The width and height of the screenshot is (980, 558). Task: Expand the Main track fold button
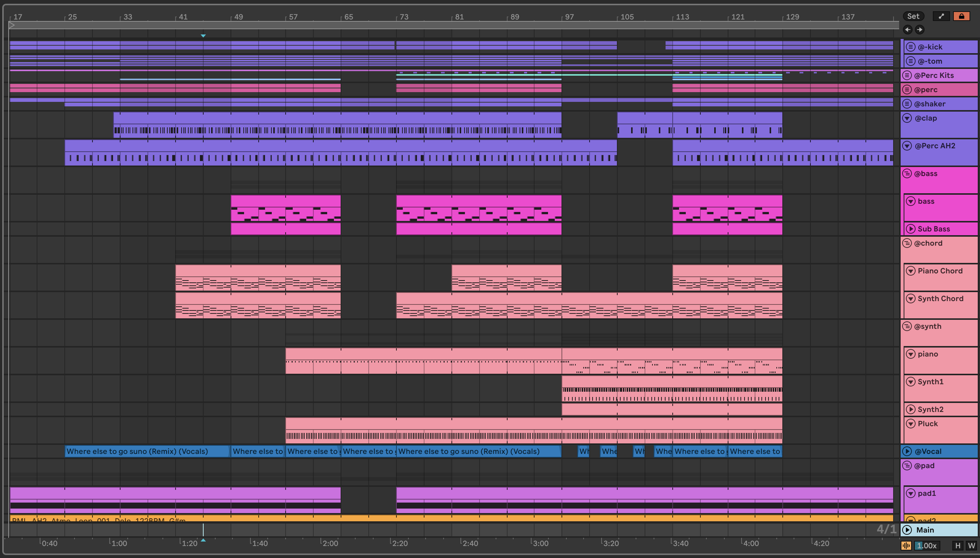pyautogui.click(x=907, y=530)
